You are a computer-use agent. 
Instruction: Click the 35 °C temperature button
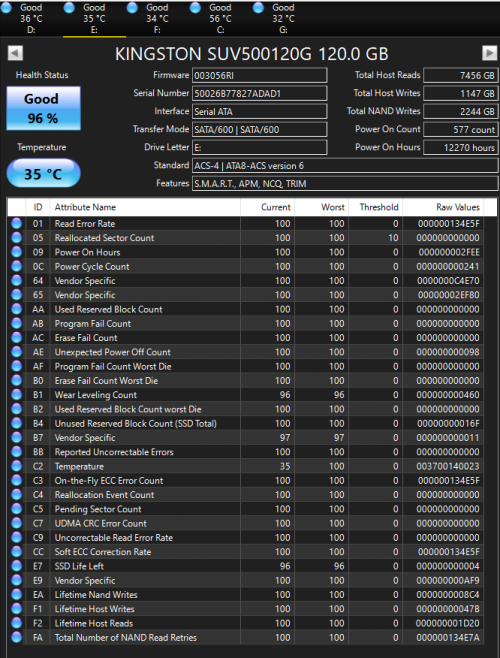click(x=43, y=173)
